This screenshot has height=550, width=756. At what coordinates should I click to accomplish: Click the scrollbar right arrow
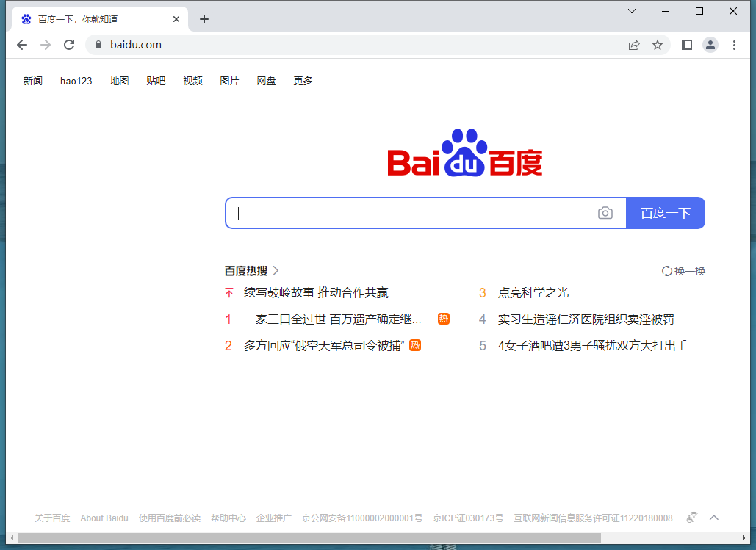(x=744, y=538)
